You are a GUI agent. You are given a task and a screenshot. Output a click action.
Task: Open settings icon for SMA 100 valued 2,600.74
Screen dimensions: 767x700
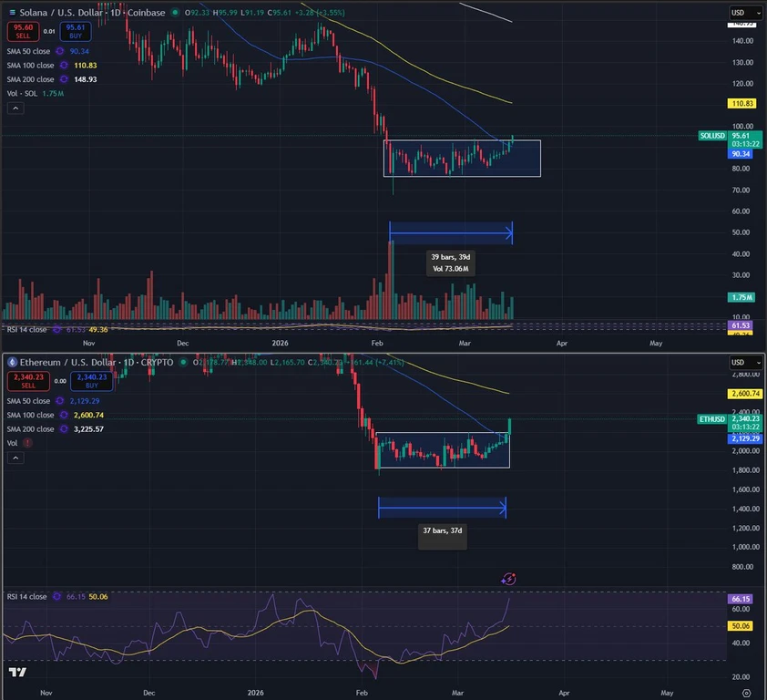(64, 415)
